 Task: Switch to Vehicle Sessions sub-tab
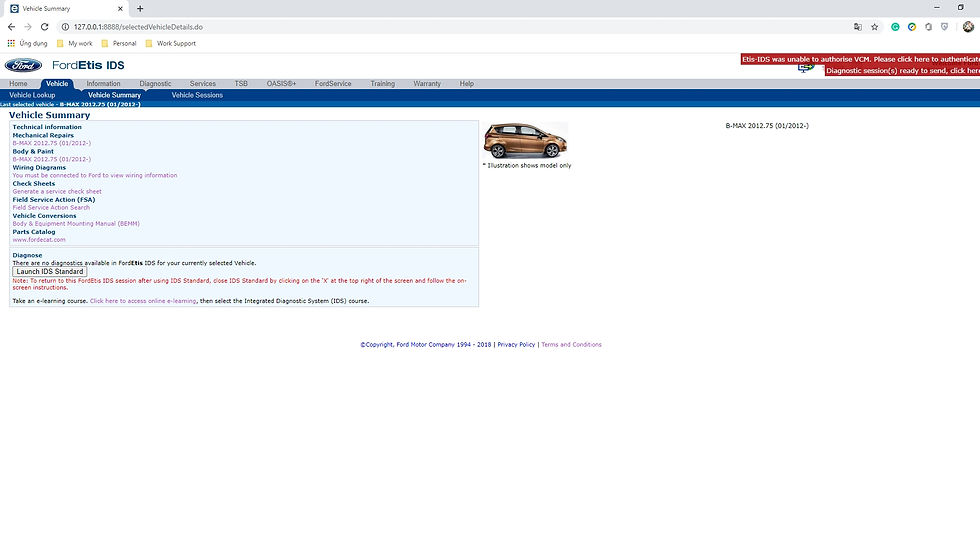coord(197,95)
